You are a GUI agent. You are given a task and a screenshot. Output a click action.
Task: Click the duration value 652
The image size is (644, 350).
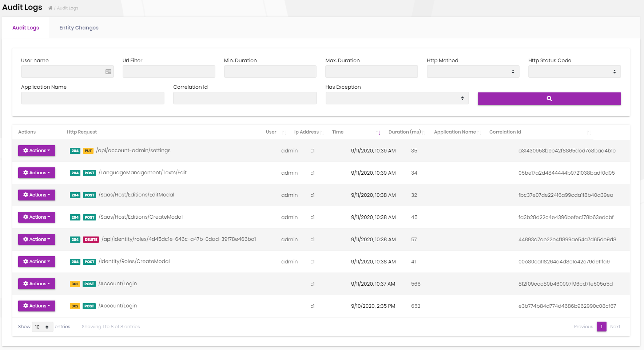(416, 306)
